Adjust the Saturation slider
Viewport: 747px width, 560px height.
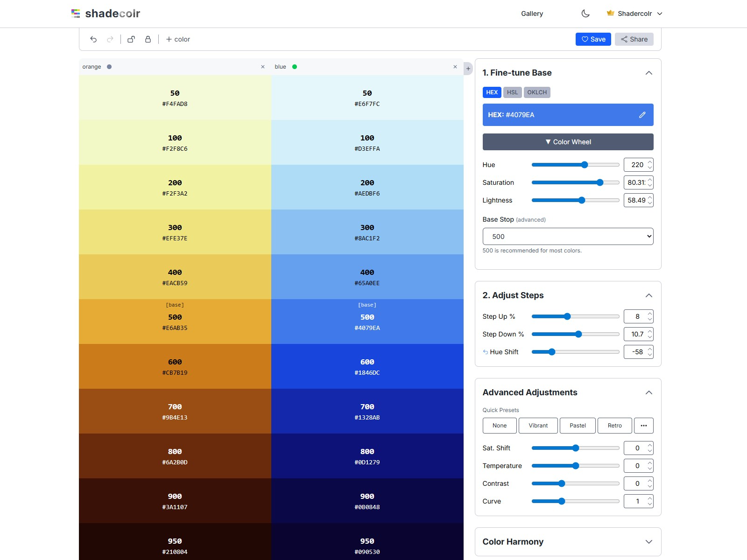pos(575,182)
